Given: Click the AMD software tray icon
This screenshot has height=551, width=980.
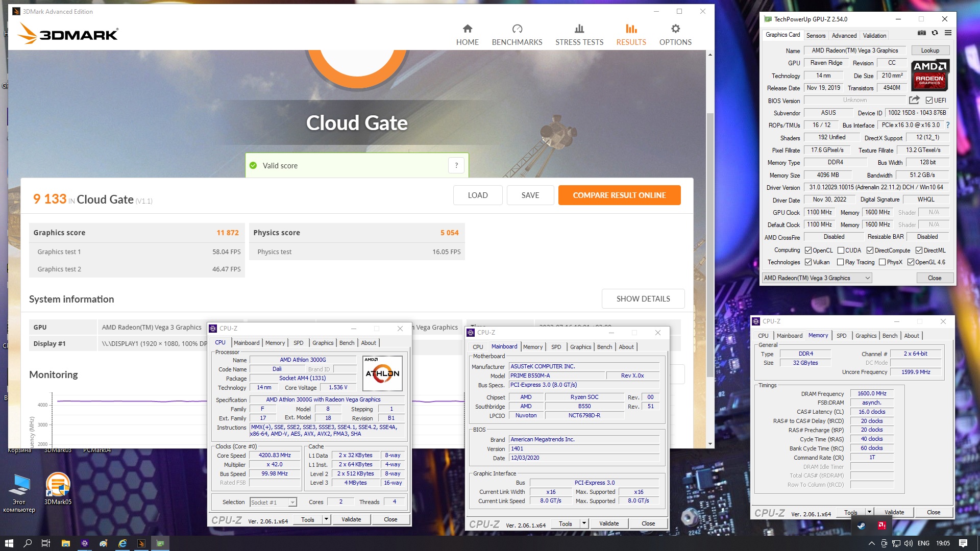Looking at the screenshot, I should coord(881,525).
